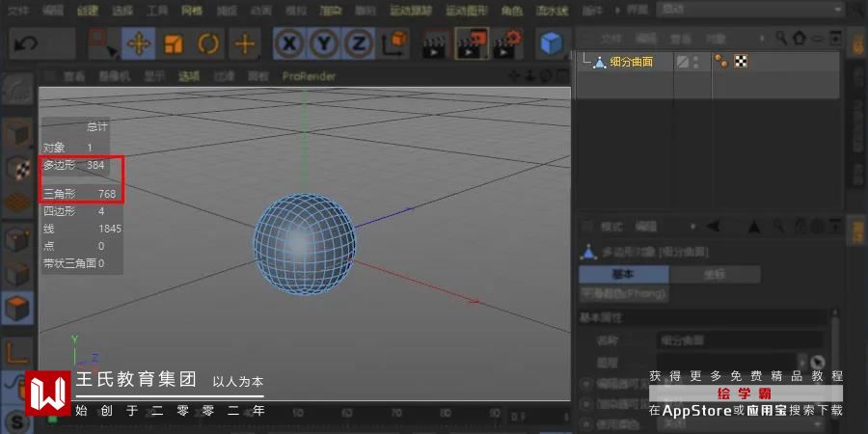
Task: Select Texture mode checkered icon
Action: tap(17, 169)
